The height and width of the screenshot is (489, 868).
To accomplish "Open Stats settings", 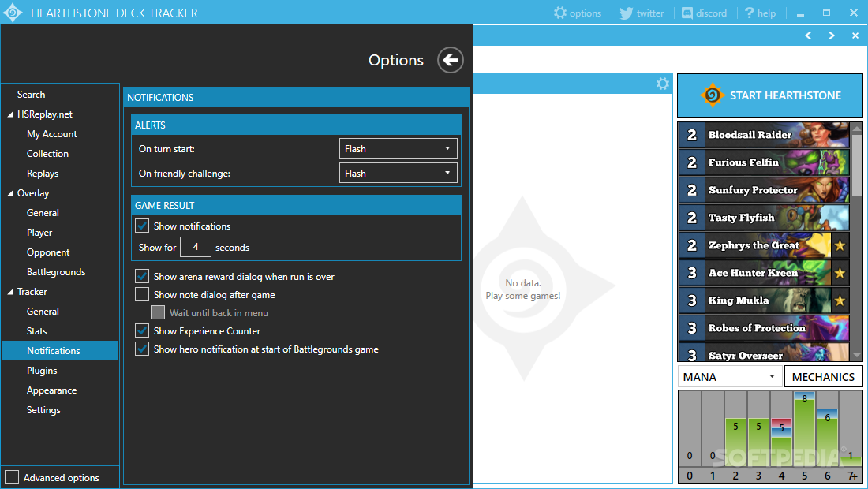I will [x=36, y=330].
